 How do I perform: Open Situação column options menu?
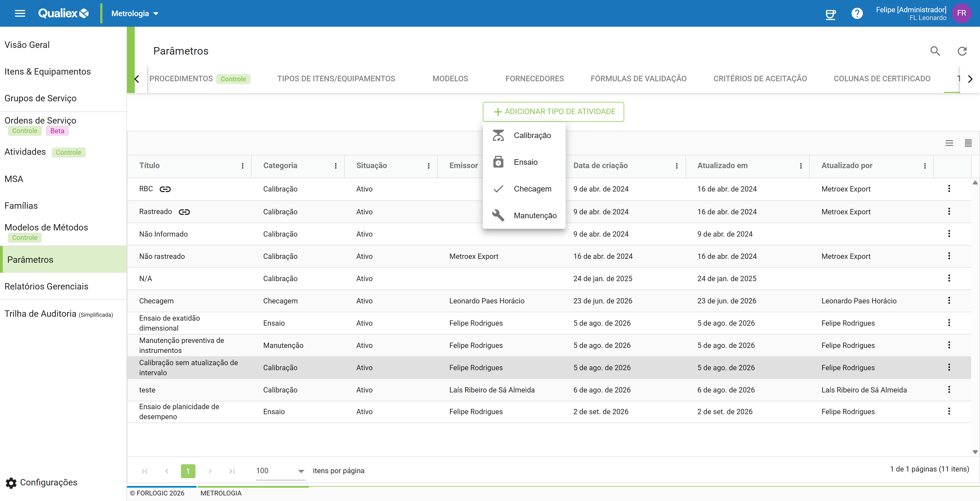click(x=428, y=166)
